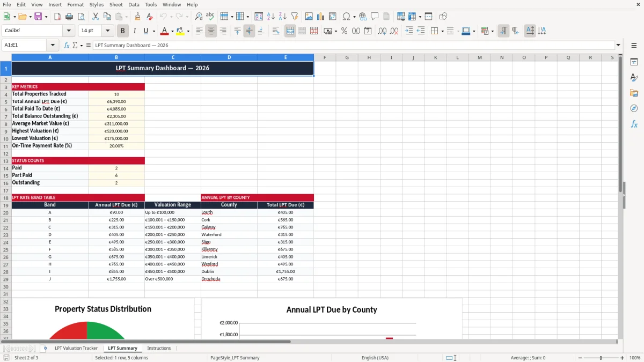This screenshot has height=362, width=644.
Task: Insert a pivot table
Action: click(x=333, y=17)
